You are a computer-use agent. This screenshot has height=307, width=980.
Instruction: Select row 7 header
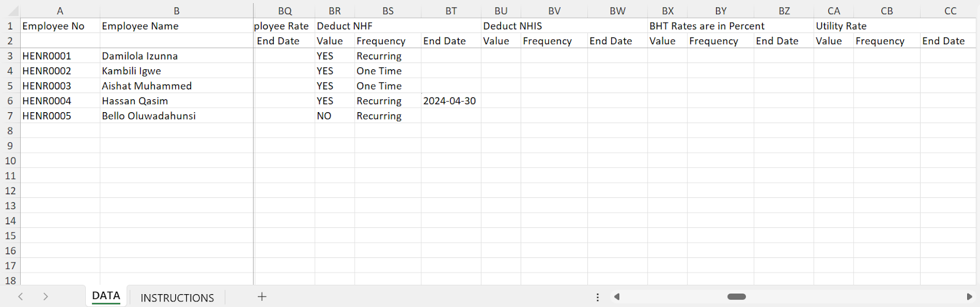click(x=10, y=116)
